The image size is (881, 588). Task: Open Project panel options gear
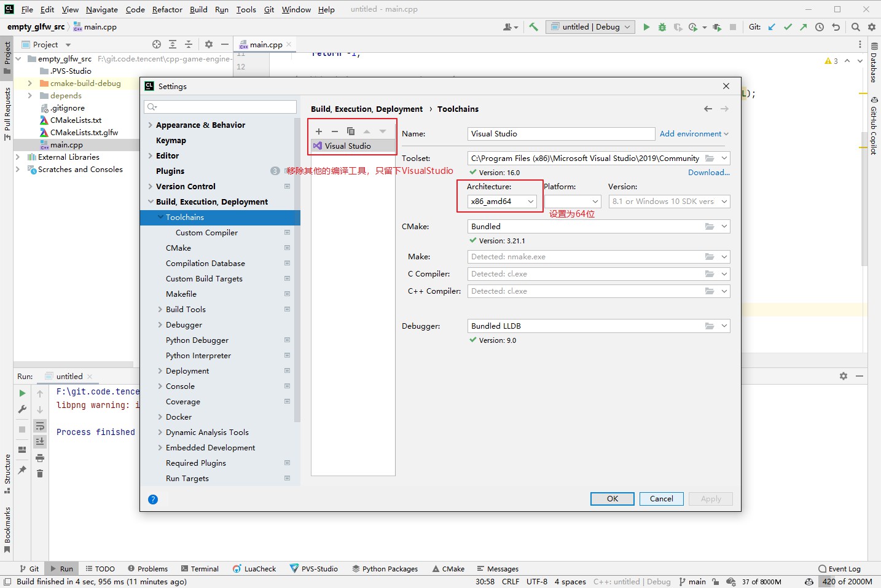click(209, 44)
